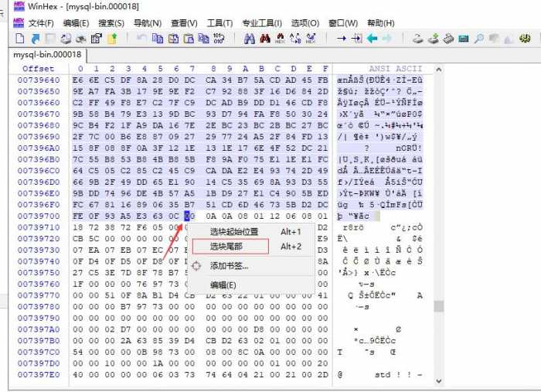
Task: Open the 帮助(H) menu
Action: [381, 23]
